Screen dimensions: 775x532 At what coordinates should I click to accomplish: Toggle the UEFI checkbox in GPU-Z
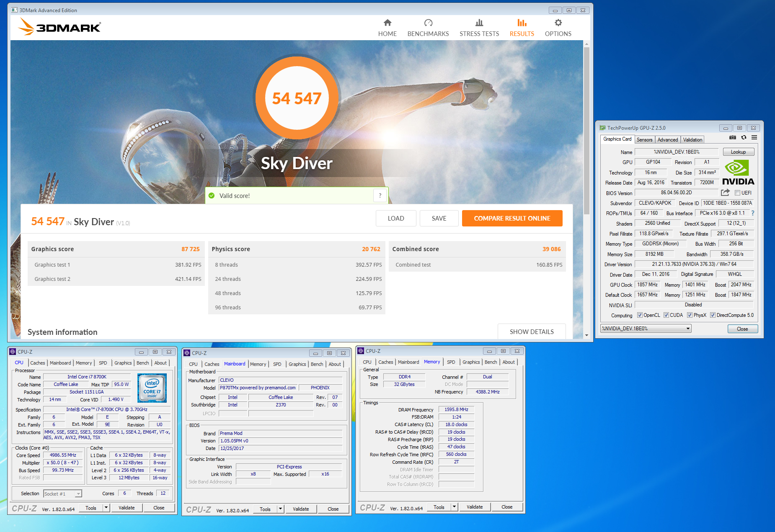tap(737, 193)
